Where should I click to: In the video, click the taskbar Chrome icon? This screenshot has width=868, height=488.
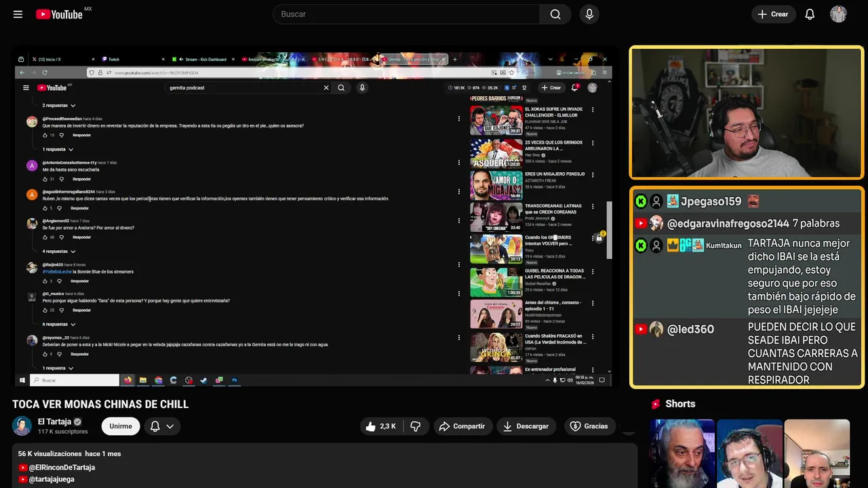pos(159,380)
